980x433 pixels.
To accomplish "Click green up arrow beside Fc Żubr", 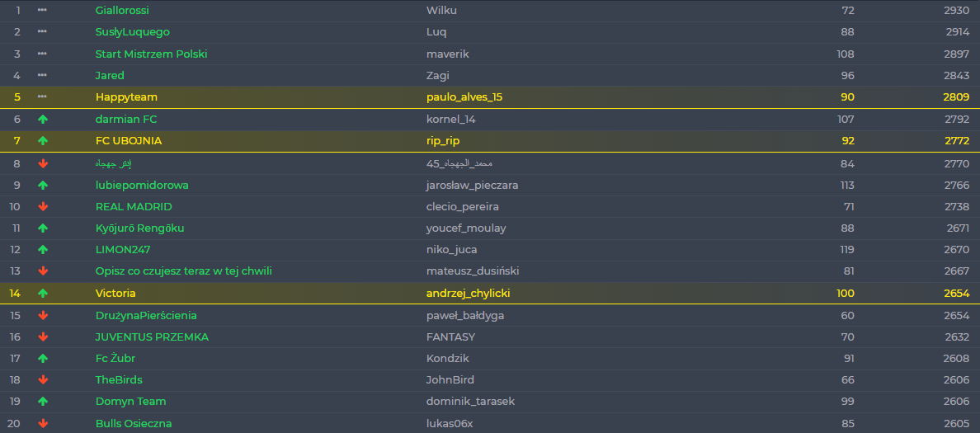I will [x=43, y=359].
